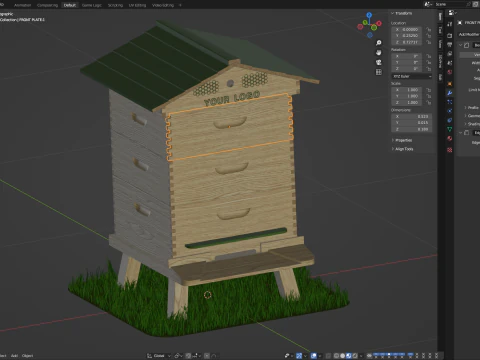Open the View sidebar tab
Viewport: 480px width, 360px height.
click(440, 44)
